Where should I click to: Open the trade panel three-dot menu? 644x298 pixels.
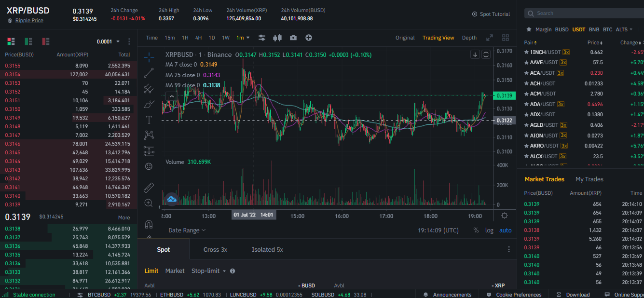pos(509,249)
